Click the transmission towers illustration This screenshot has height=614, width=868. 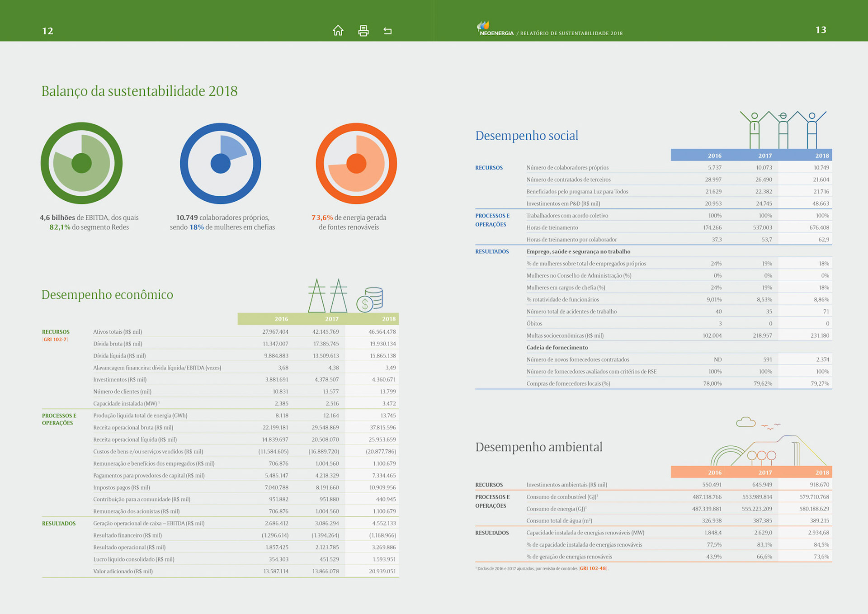click(x=327, y=296)
